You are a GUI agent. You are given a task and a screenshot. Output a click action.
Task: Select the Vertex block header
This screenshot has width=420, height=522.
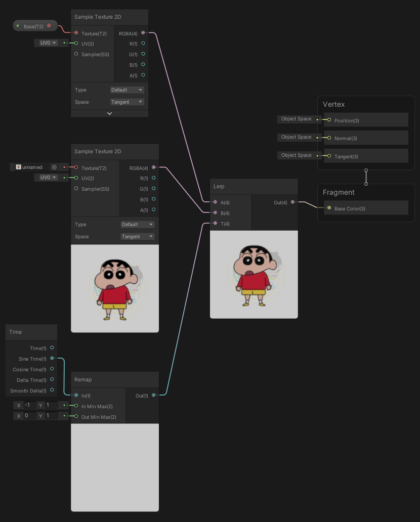[x=334, y=104]
